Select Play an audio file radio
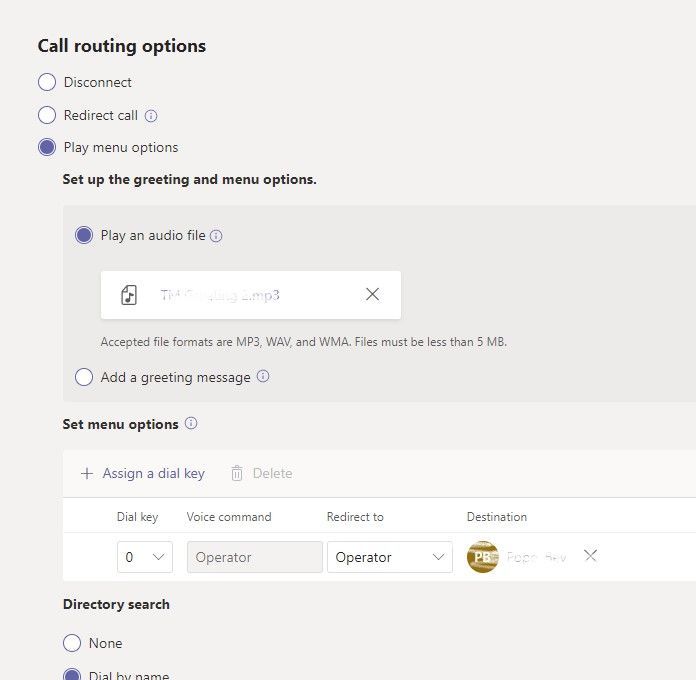 pos(84,235)
